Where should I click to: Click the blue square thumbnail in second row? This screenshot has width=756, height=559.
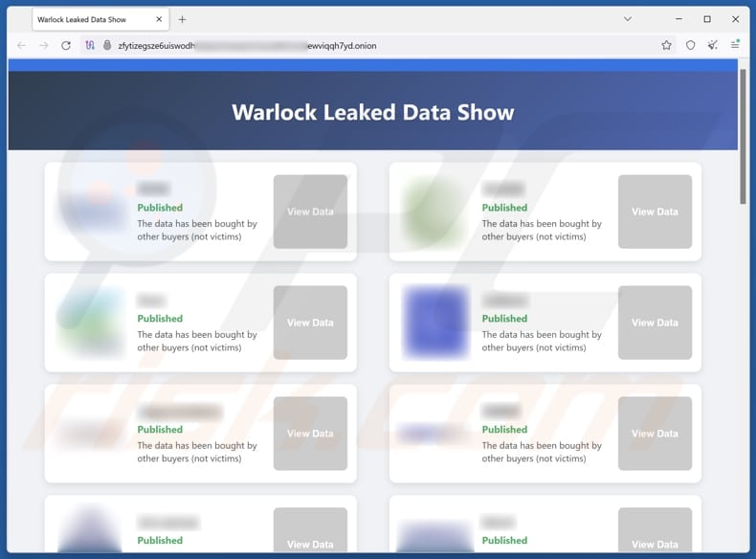point(436,322)
